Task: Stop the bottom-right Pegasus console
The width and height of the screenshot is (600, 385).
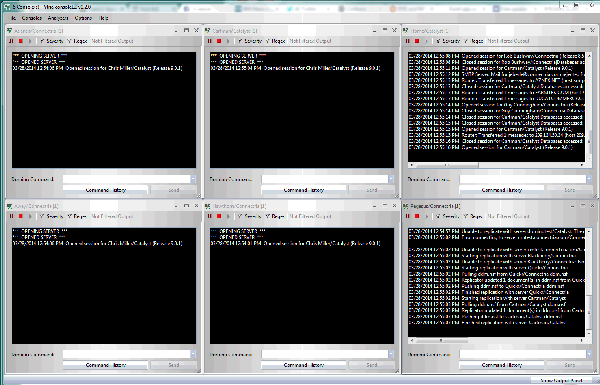Action: coord(417,216)
